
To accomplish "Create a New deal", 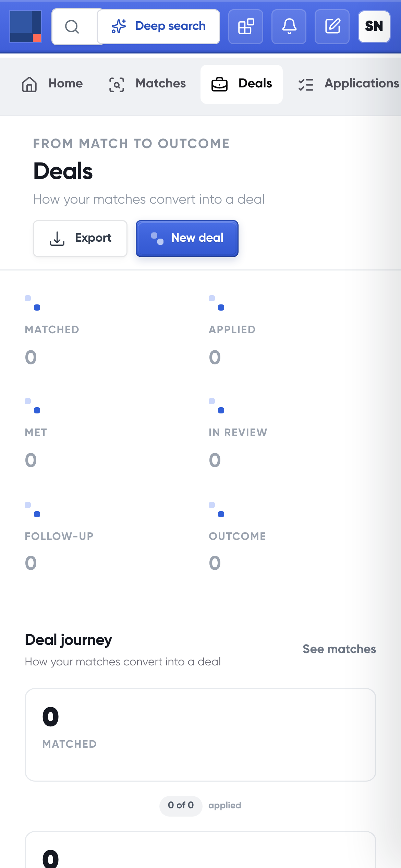I will click(187, 238).
